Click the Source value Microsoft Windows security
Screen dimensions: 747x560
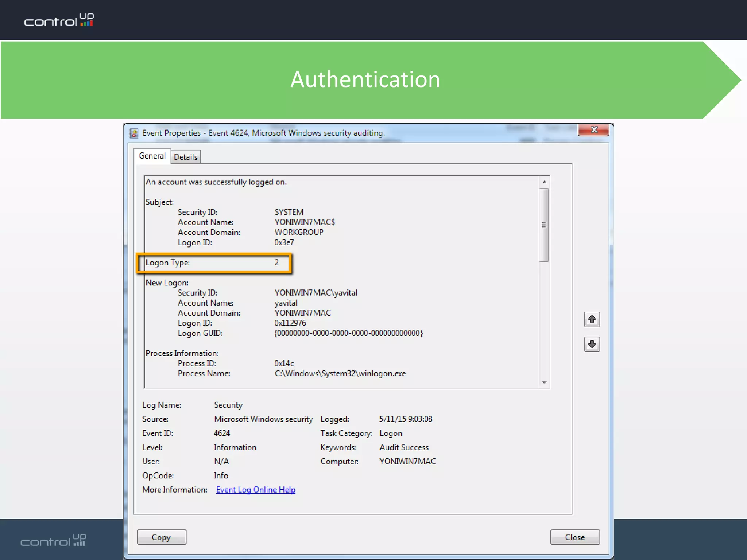tap(263, 419)
